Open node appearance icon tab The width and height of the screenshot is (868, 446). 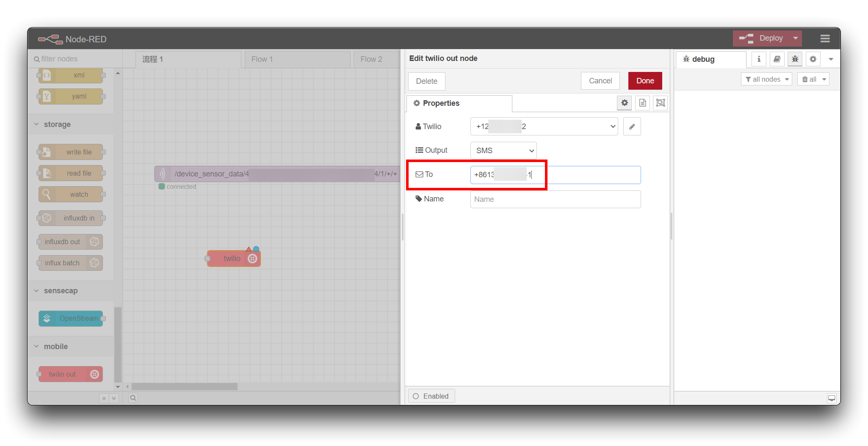[661, 103]
